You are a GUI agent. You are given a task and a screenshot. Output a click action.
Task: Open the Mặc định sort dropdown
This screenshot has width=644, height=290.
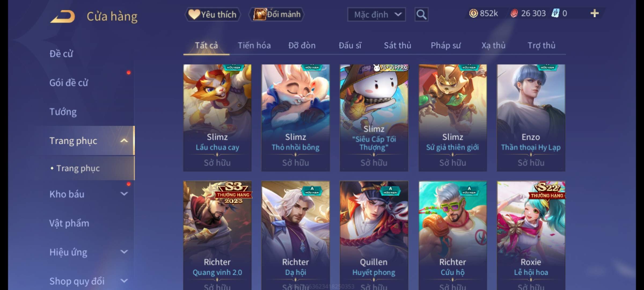[x=376, y=15]
